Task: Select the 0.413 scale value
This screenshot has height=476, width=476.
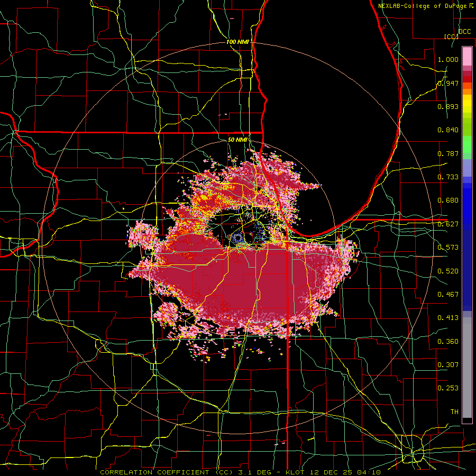Action: point(448,318)
